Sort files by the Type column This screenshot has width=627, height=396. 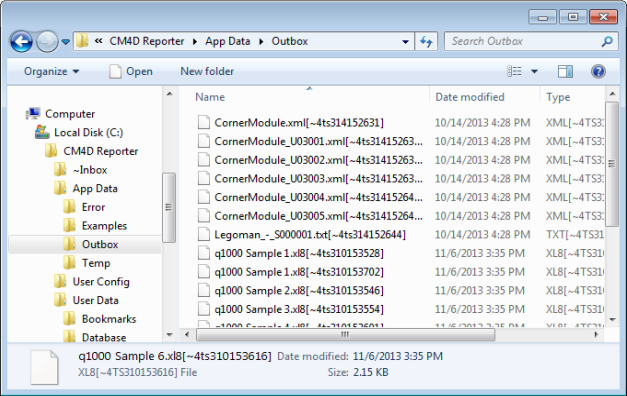558,97
